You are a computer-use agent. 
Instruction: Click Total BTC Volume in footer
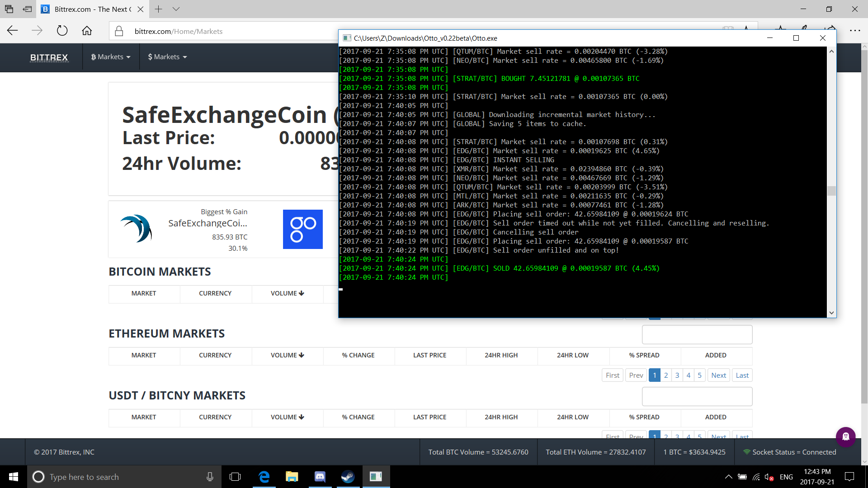pos(478,452)
